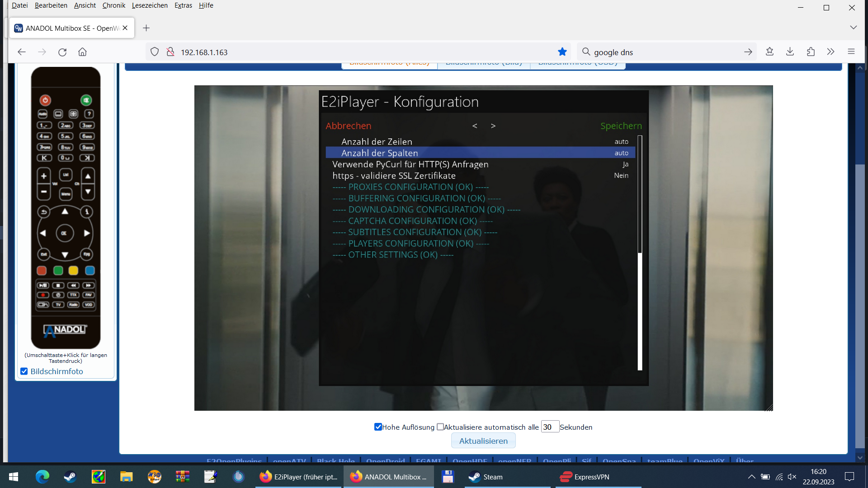The image size is (868, 488).
Task: Click the Menu button on the remote
Action: (66, 194)
